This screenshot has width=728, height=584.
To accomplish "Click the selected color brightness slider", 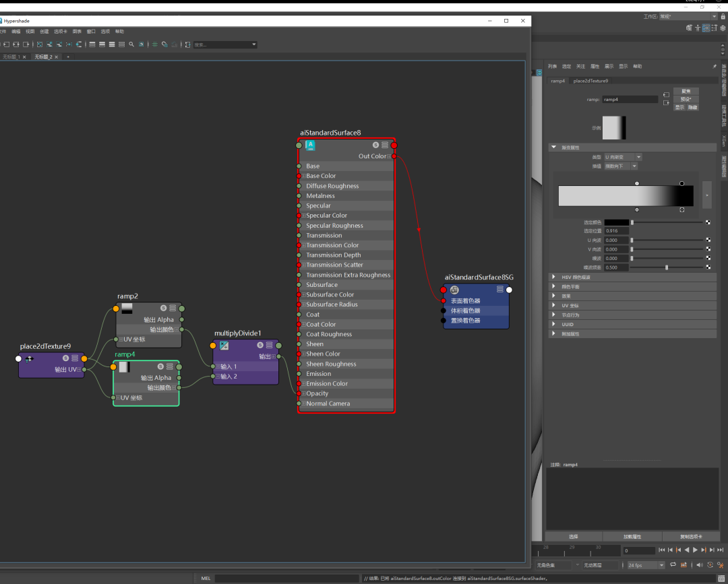I will coord(667,223).
